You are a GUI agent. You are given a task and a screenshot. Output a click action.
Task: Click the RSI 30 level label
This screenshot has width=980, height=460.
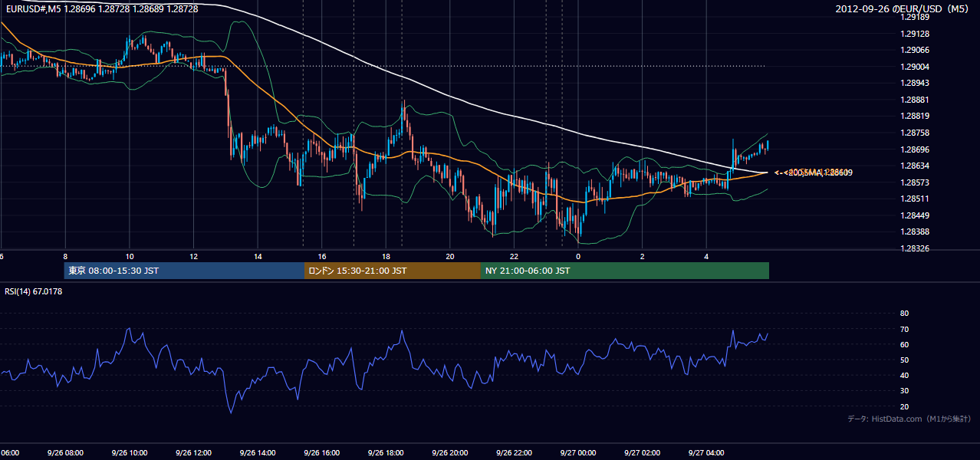pos(904,391)
